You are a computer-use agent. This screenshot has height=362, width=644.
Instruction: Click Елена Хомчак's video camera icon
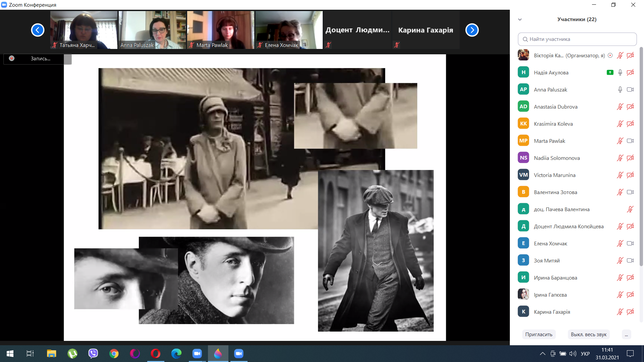(630, 243)
